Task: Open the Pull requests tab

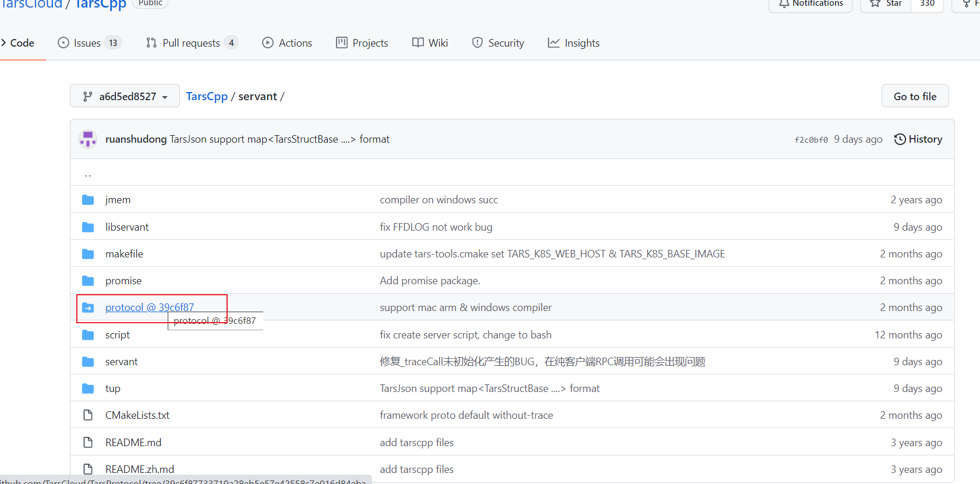Action: coord(192,43)
